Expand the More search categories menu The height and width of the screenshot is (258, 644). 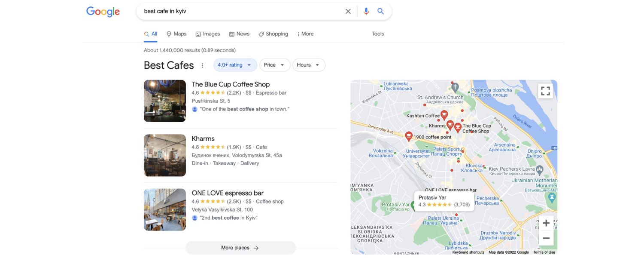coord(305,34)
